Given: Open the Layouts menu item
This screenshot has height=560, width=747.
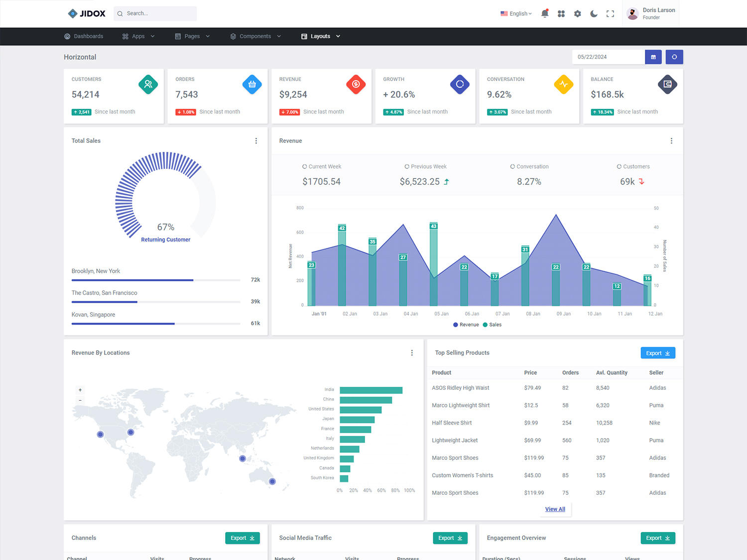Looking at the screenshot, I should pyautogui.click(x=320, y=36).
